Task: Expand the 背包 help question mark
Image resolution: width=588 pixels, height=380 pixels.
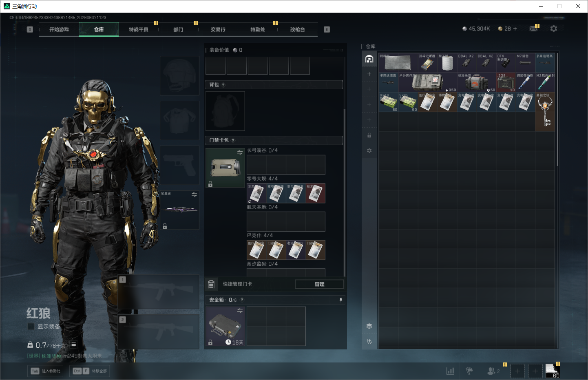Action: 223,85
